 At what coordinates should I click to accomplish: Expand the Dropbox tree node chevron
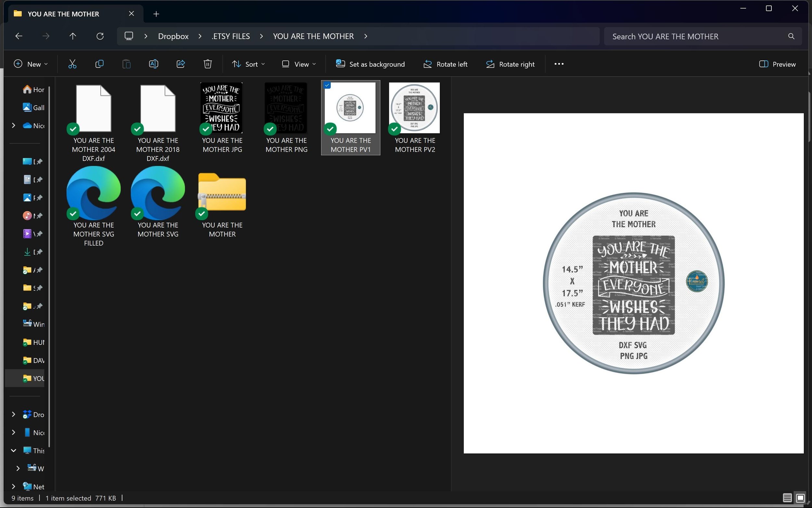click(x=13, y=414)
